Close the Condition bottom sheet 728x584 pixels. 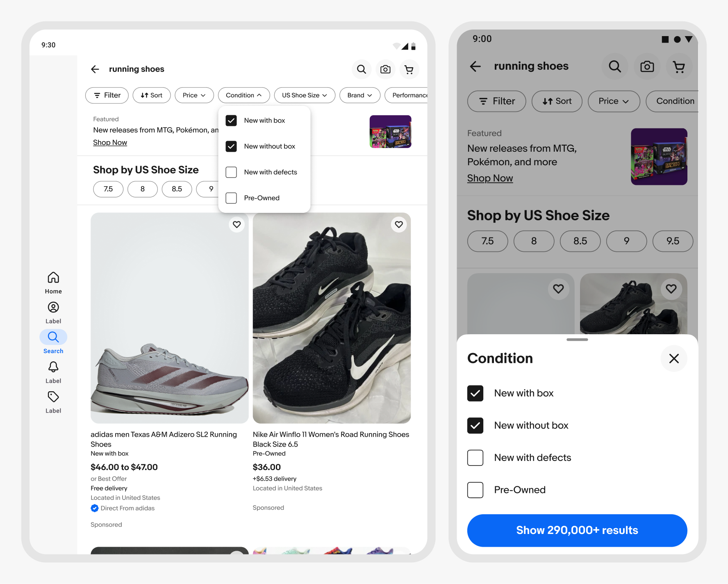coord(674,358)
